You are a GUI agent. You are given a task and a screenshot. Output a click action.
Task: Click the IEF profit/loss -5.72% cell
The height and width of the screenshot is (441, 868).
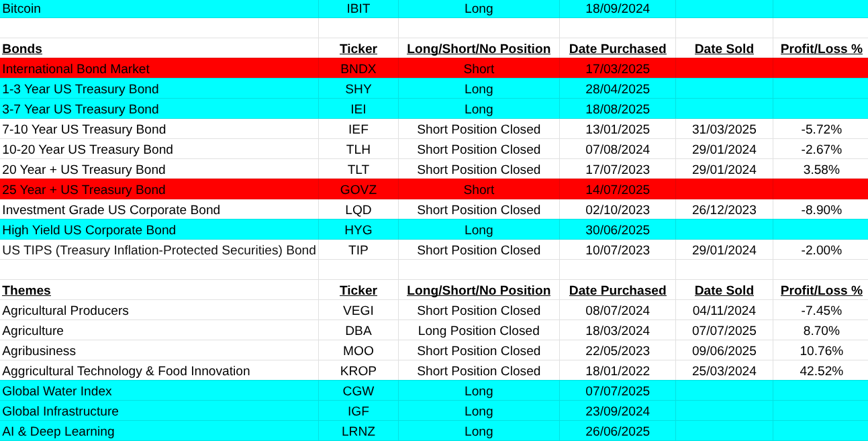(821, 130)
